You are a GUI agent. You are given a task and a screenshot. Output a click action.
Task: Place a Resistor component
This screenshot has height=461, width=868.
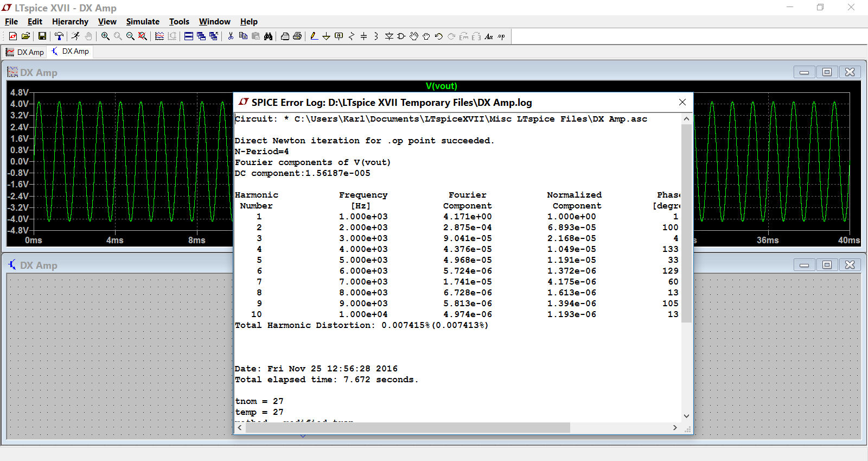352,36
